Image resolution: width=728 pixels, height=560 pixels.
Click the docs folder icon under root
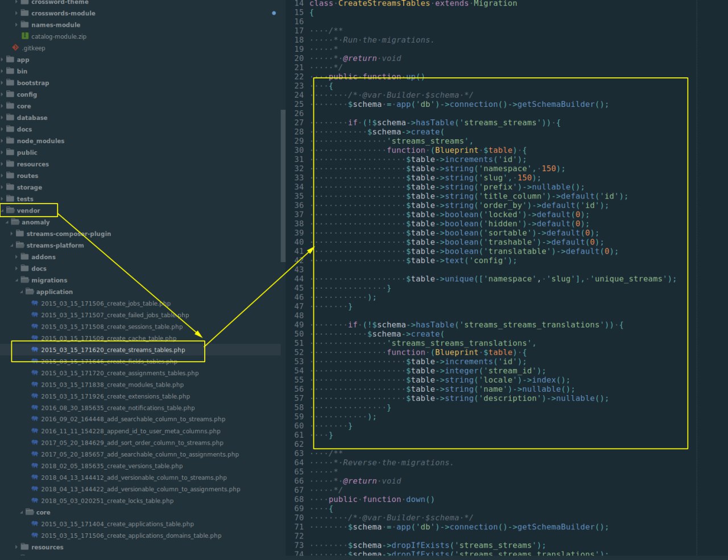(10, 129)
